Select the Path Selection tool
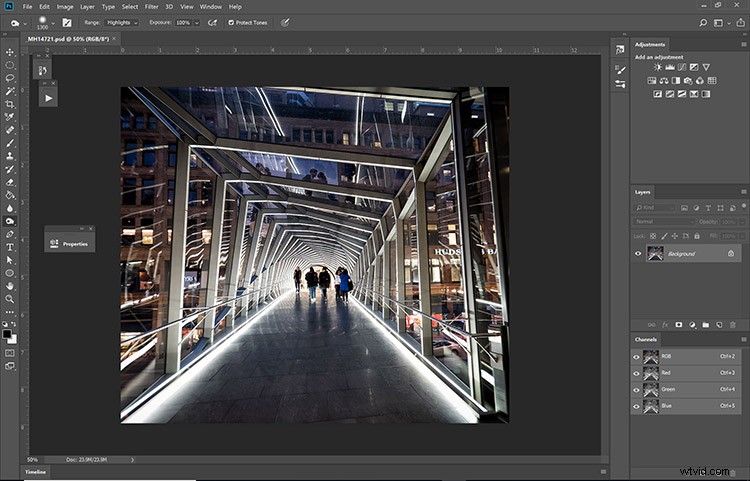Image resolution: width=750 pixels, height=481 pixels. pyautogui.click(x=10, y=260)
